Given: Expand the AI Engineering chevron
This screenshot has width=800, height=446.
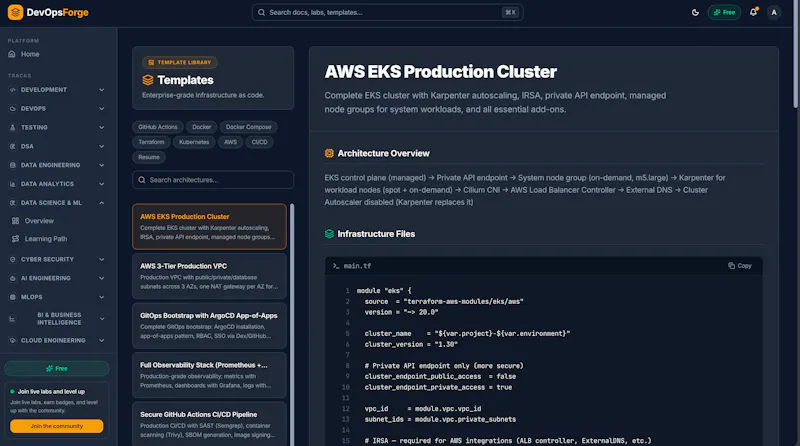Looking at the screenshot, I should (102, 279).
